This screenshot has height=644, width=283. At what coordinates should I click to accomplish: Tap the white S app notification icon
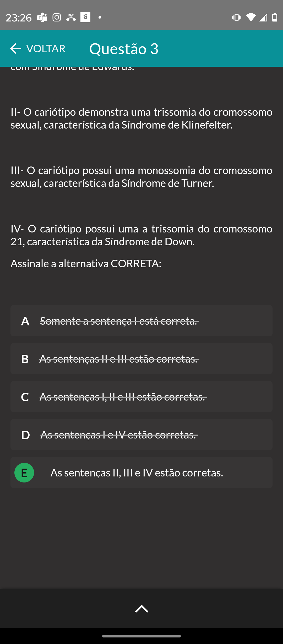point(85,18)
